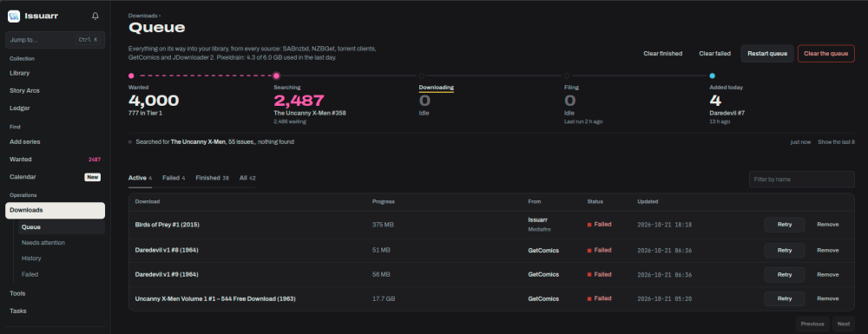Select the Downloads sidebar section
The height and width of the screenshot is (334, 868).
click(55, 210)
